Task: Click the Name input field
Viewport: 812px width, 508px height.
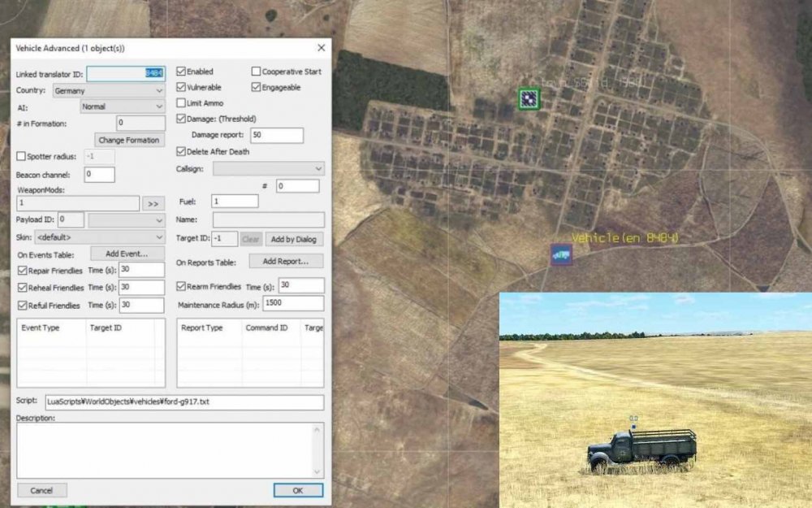Action: click(269, 219)
